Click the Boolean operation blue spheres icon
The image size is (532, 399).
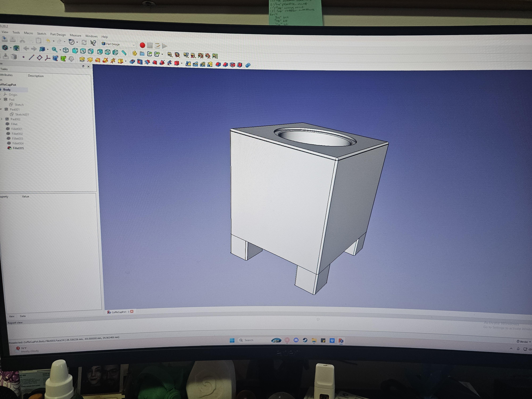tap(248, 65)
